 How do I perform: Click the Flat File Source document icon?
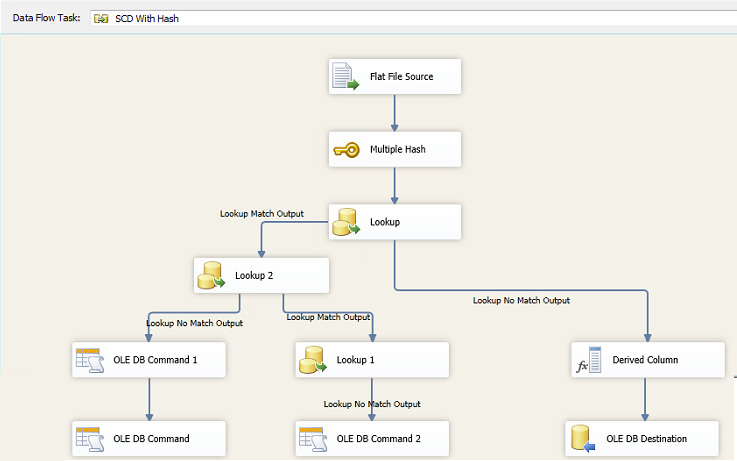pos(345,76)
